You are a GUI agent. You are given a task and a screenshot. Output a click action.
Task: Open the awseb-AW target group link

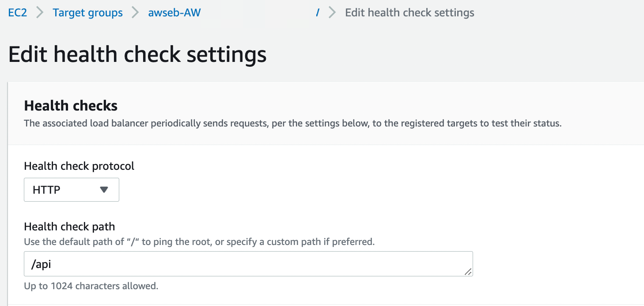point(174,13)
